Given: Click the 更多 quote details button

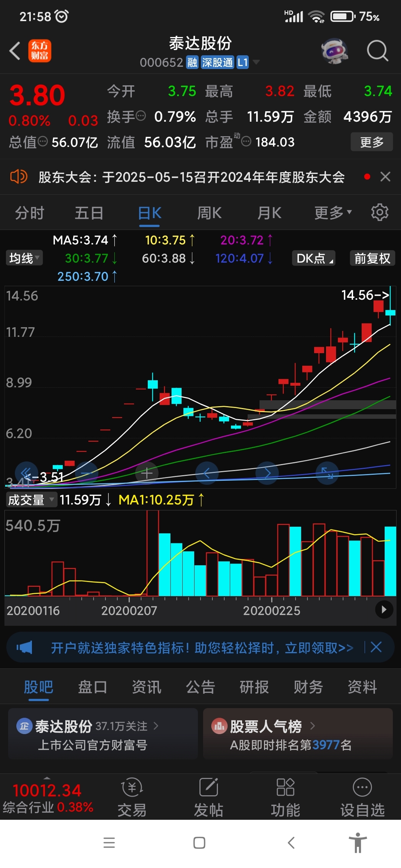Looking at the screenshot, I should pyautogui.click(x=372, y=142).
